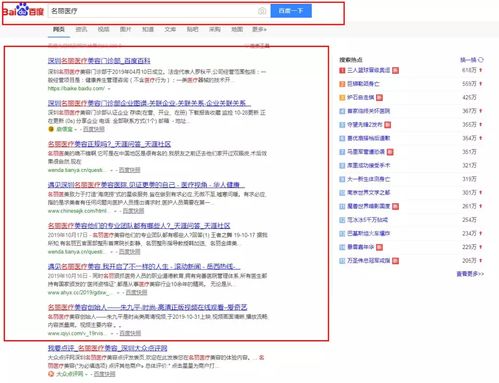Click the https://baike.baidu.com/ green URL
The width and height of the screenshot is (499, 383).
[76, 88]
